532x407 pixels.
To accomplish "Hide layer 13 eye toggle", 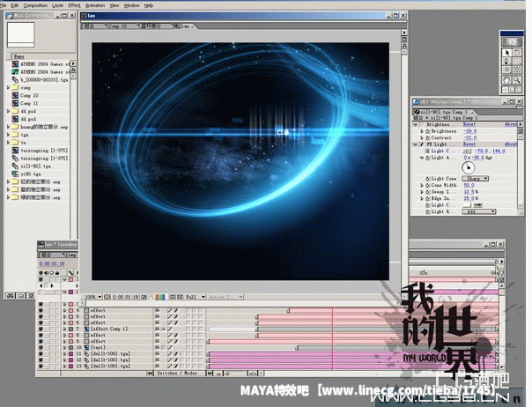I will click(x=41, y=366).
